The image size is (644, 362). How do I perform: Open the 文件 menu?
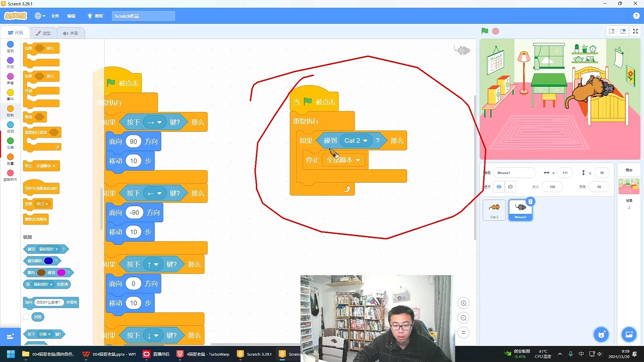click(55, 16)
